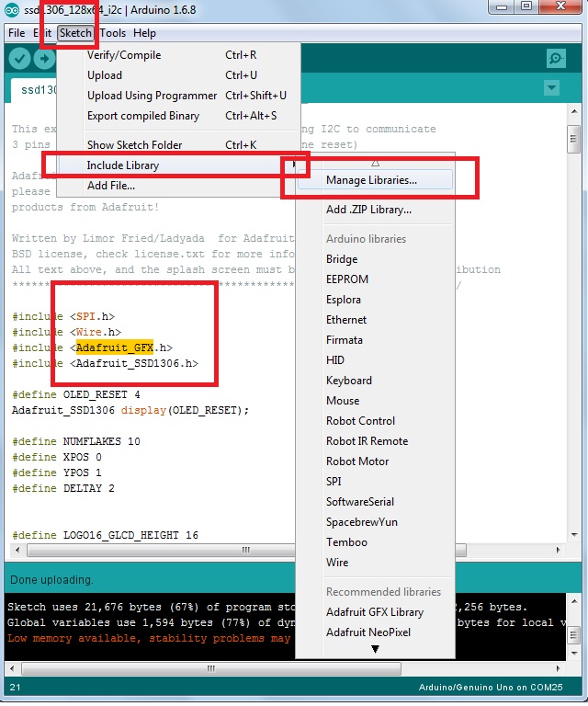Click the submenu scroll-down arrow
Viewport: 588px width, 706px height.
(x=375, y=649)
